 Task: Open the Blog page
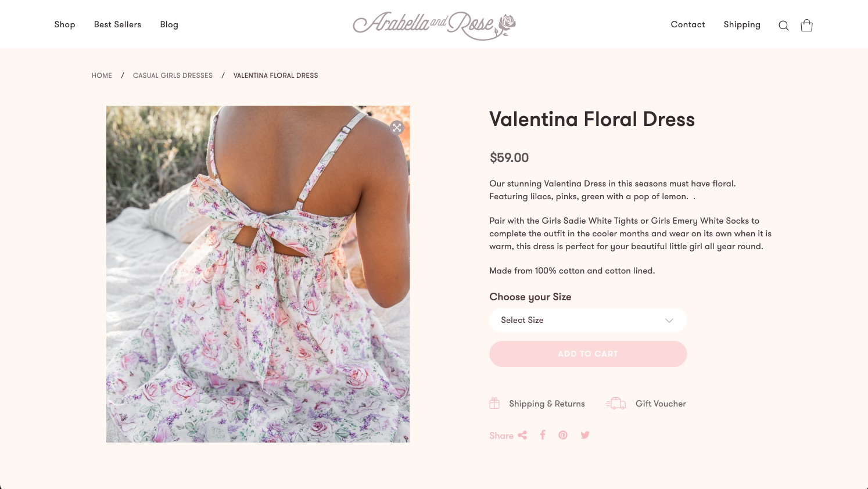[x=169, y=24]
